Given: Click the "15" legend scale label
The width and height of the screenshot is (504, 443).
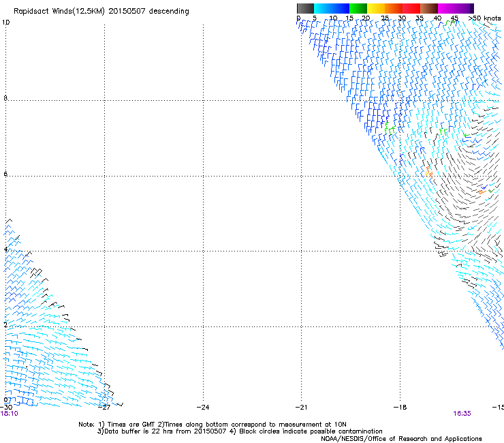Looking at the screenshot, I should pos(349,18).
